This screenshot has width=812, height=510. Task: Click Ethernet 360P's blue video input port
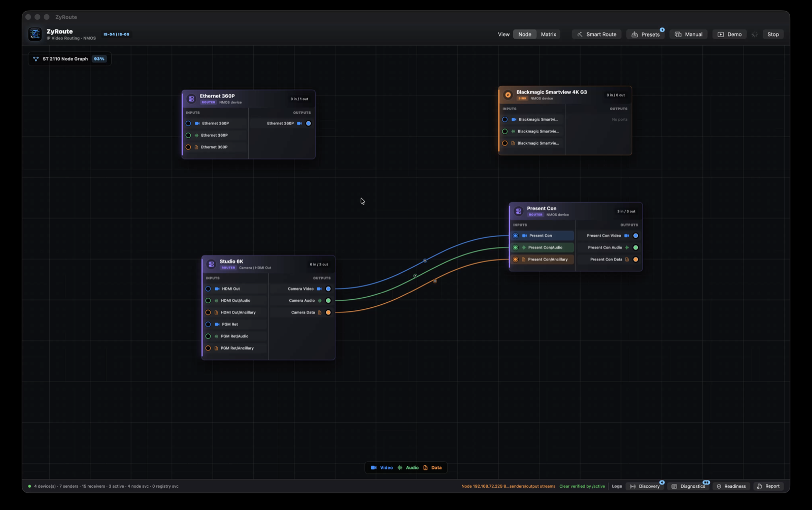tap(188, 123)
